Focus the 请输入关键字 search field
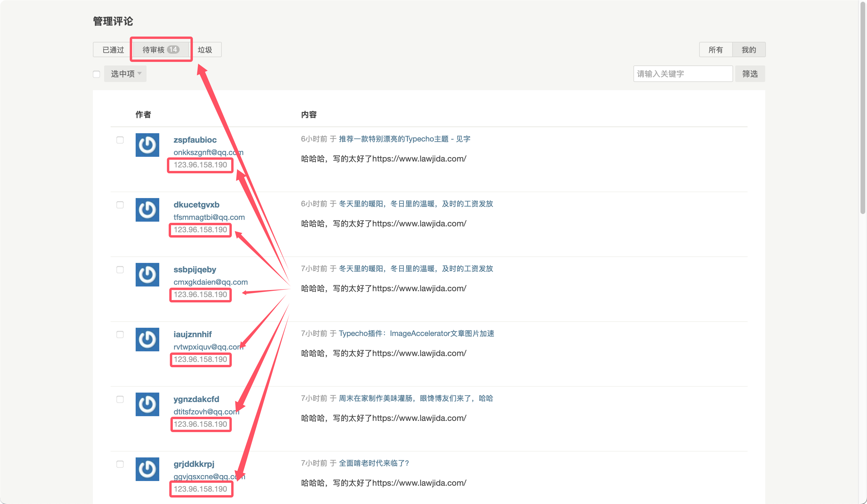The height and width of the screenshot is (504, 867). [x=683, y=74]
